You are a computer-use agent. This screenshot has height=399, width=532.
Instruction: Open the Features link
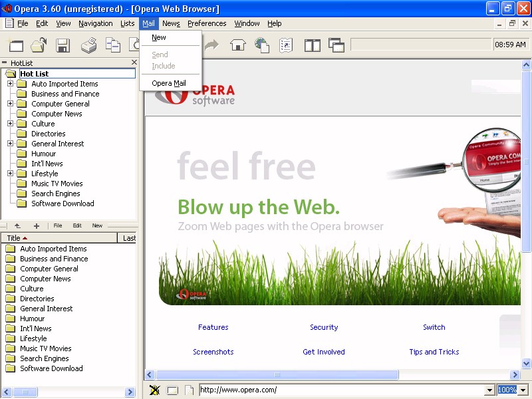[213, 327]
